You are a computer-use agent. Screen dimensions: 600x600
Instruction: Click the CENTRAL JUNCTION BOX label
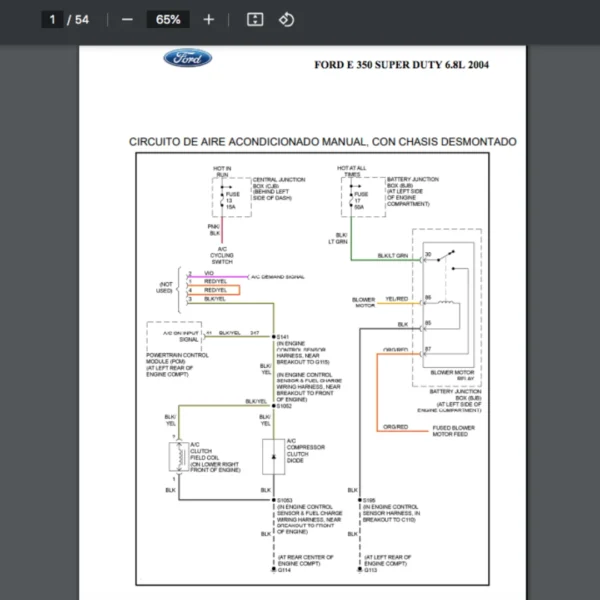279,189
